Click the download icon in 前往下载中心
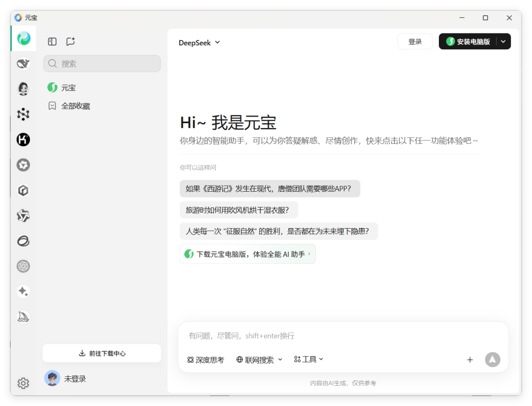The image size is (532, 406). (x=82, y=353)
